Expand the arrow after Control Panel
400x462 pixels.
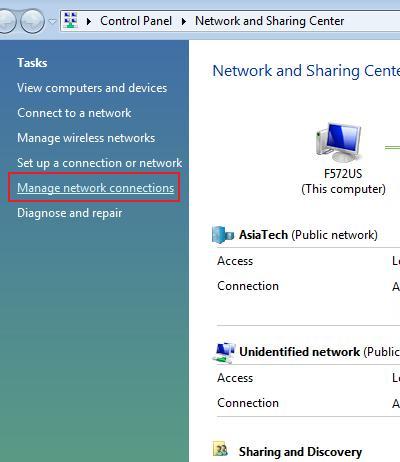(x=184, y=21)
